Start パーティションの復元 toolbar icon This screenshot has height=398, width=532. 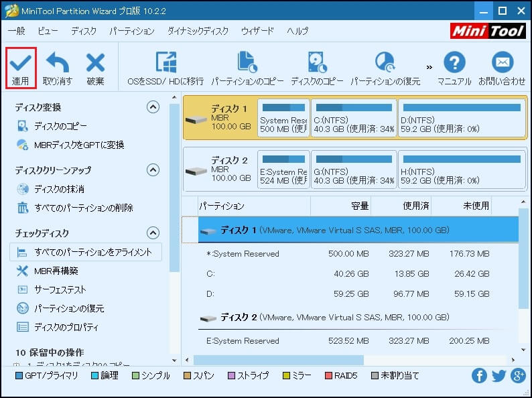click(385, 62)
